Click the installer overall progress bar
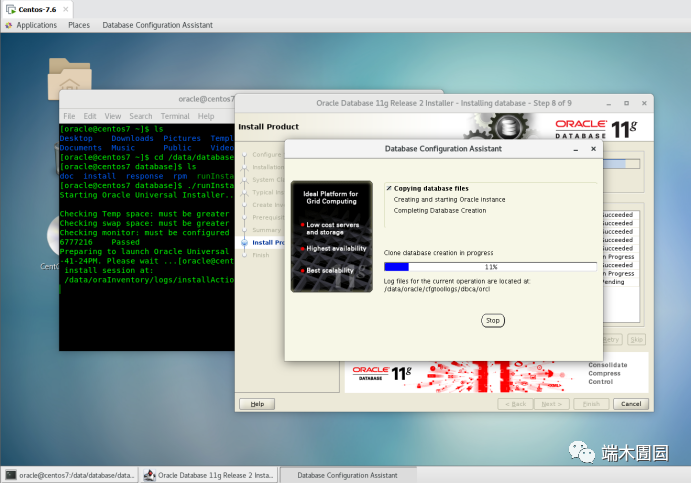 621,164
